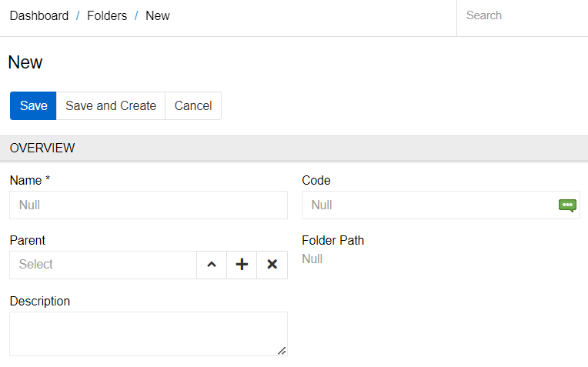Click the Save and Create button

111,106
